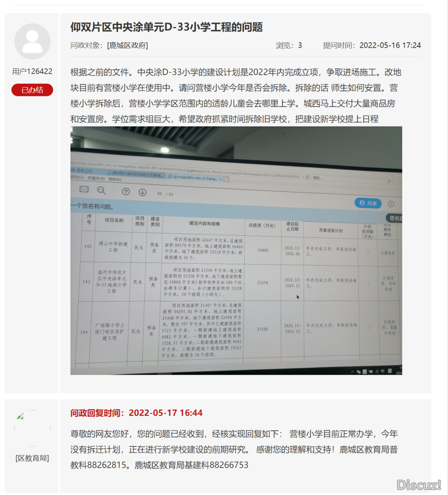Viewport: 448px width, 495px height.
Task: Click the envelope mail icon in photo
Action: point(84,190)
